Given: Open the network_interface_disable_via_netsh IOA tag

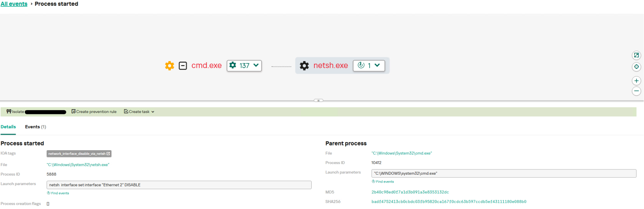Looking at the screenshot, I should coord(79,154).
